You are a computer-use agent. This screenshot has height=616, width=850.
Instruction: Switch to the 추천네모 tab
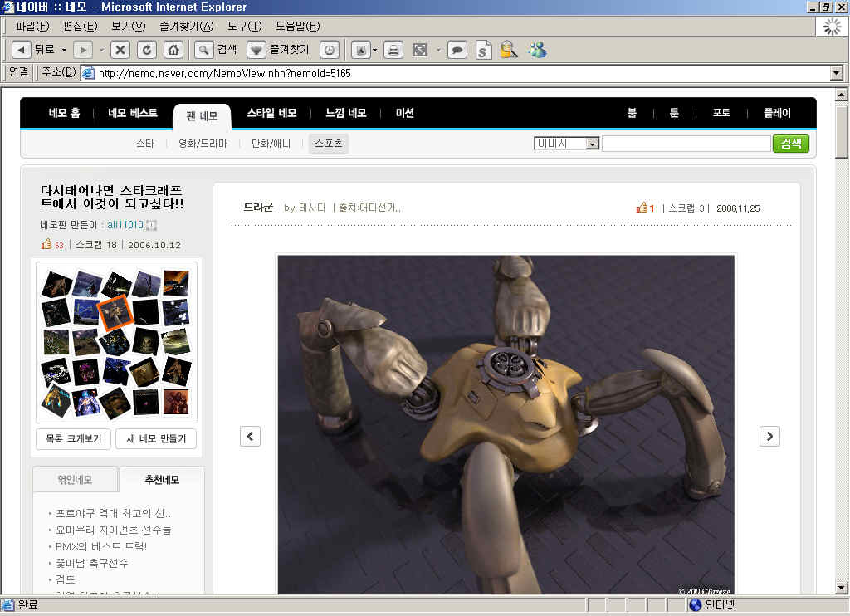pyautogui.click(x=162, y=479)
